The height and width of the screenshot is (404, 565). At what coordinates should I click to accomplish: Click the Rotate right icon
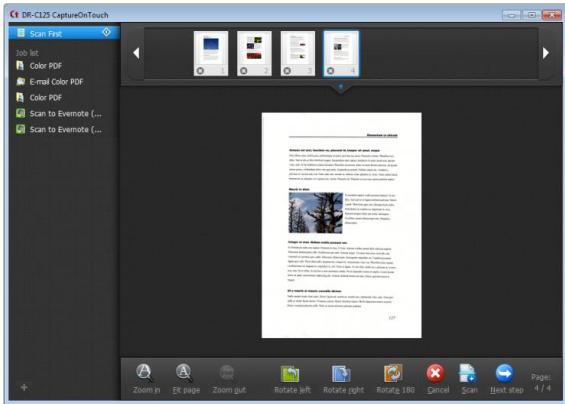coord(341,374)
